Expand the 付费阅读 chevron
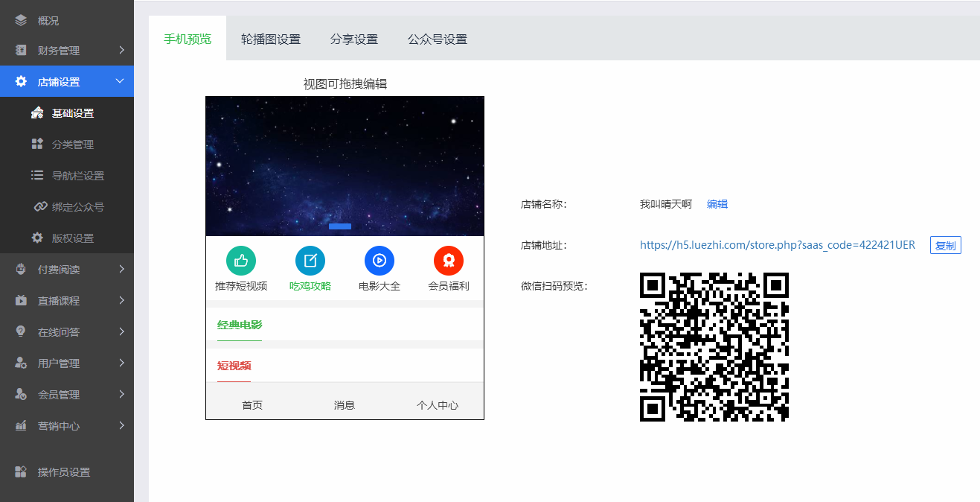This screenshot has height=502, width=980. 121,270
